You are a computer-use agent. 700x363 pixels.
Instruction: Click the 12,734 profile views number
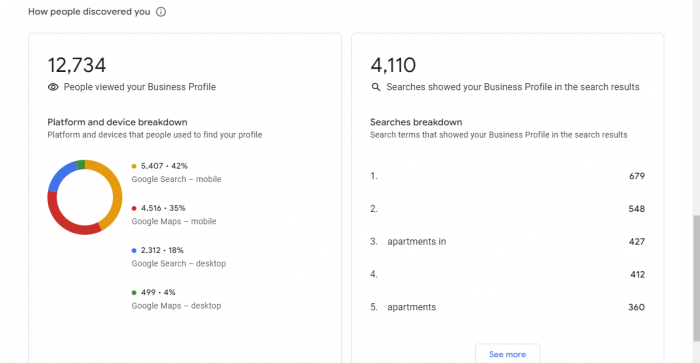[77, 65]
